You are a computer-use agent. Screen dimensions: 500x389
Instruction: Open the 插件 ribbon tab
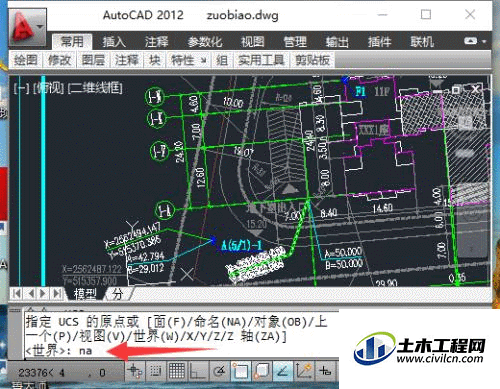(x=379, y=42)
